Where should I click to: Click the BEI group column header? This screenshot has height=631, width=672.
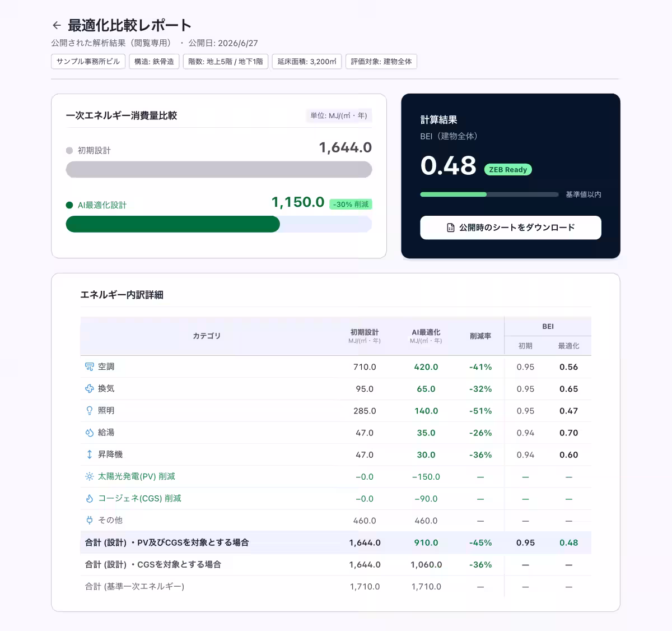click(548, 326)
